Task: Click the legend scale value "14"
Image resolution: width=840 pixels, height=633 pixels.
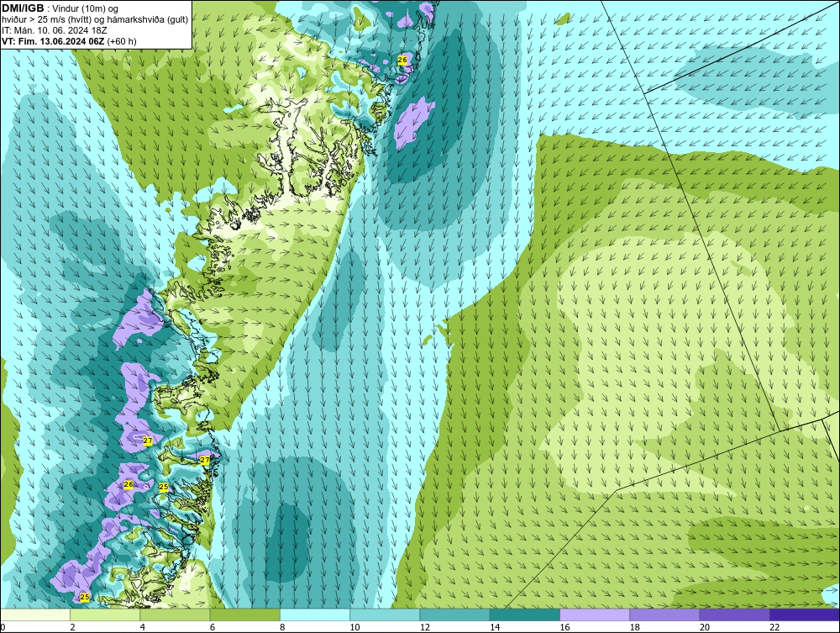Action: pyautogui.click(x=495, y=627)
